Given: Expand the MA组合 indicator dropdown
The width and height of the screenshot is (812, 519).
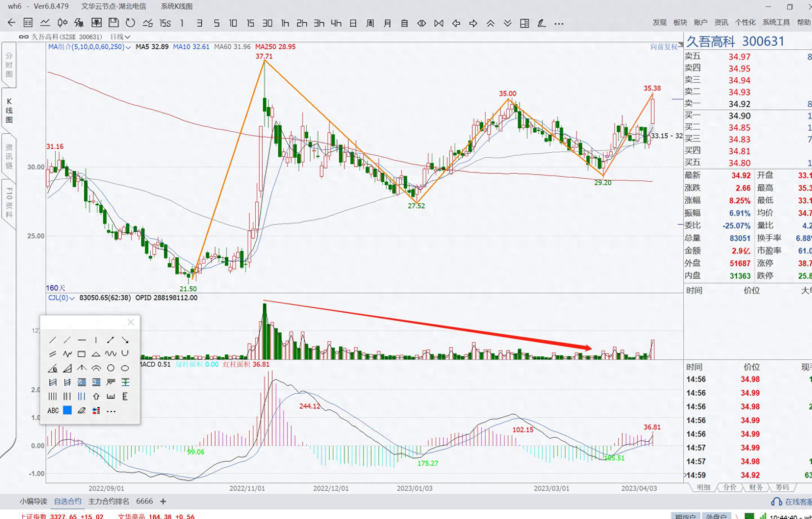Looking at the screenshot, I should (128, 47).
